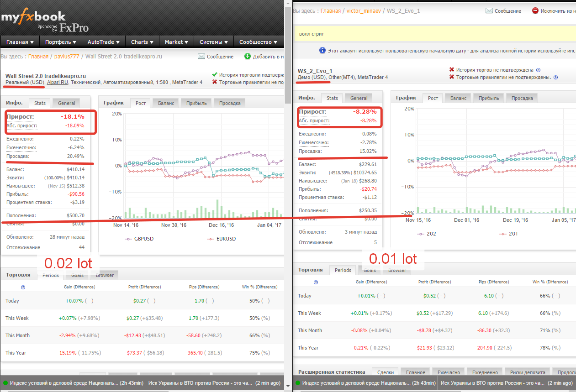
Task: Click Сообщение link in right window
Action: tap(508, 11)
